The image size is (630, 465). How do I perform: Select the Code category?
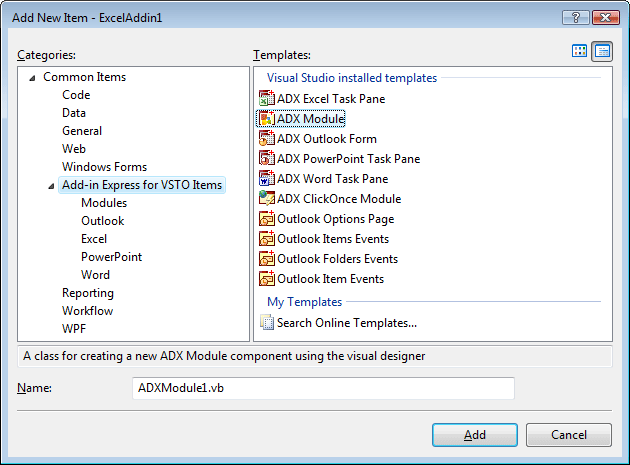tap(76, 95)
